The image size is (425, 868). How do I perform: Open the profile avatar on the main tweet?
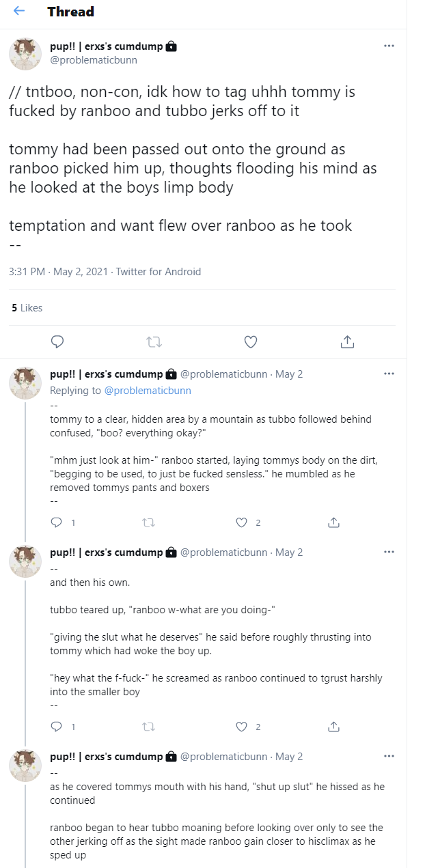[25, 54]
